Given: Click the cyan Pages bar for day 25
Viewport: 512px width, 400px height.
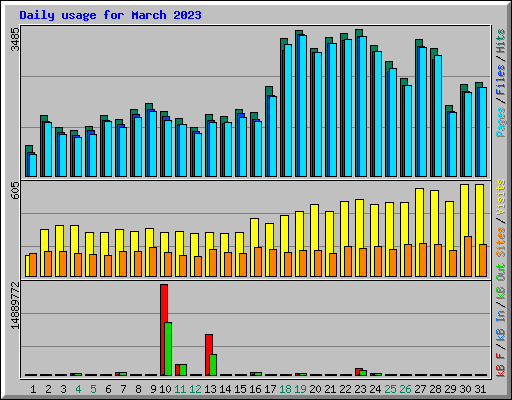Looking at the screenshot, I should pyautogui.click(x=393, y=122).
